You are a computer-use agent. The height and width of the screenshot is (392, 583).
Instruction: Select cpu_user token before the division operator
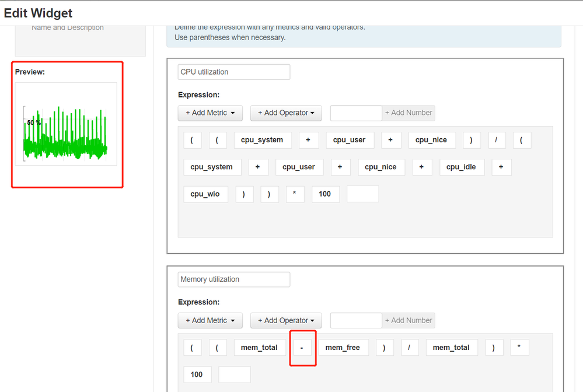(x=350, y=140)
